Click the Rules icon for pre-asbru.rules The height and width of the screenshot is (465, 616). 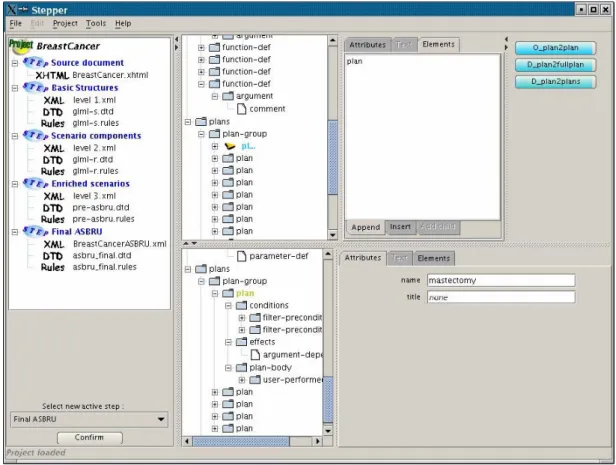pos(53,219)
